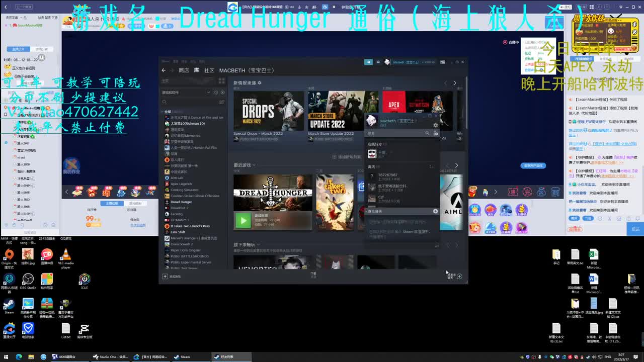Image resolution: width=644 pixels, height=362 pixels.
Task: Click the 添加游戏 add game plus button
Action: tap(165, 277)
